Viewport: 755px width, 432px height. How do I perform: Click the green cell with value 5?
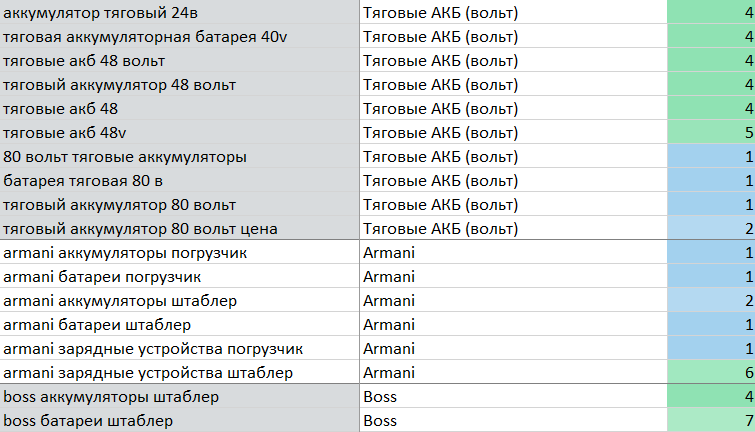click(711, 132)
